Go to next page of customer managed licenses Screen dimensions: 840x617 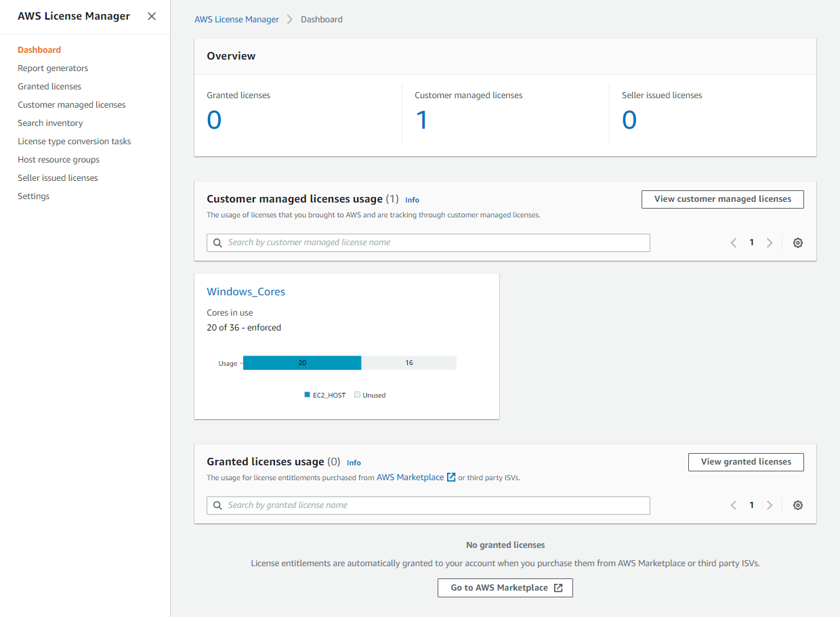coord(770,242)
